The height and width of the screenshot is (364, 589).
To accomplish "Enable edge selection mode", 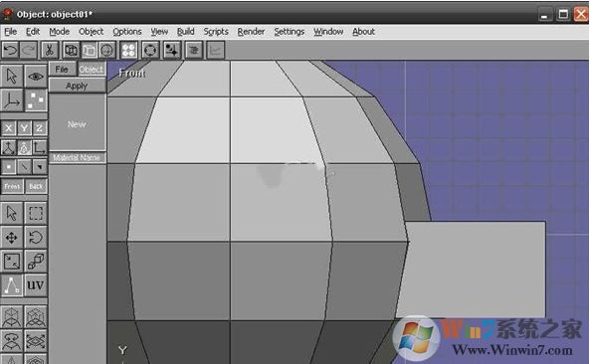I will (24, 167).
